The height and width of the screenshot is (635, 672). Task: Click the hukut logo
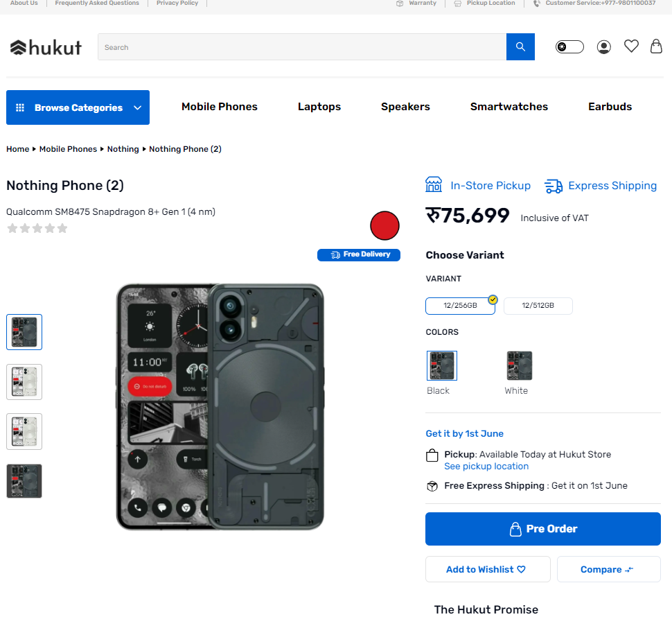(46, 47)
